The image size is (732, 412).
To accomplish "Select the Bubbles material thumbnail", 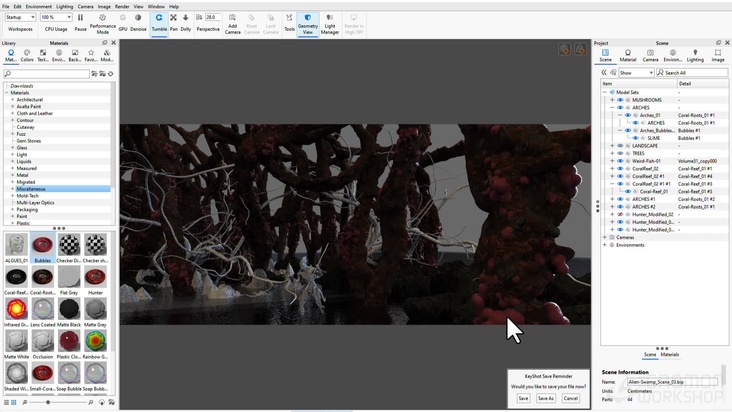I will click(42, 247).
